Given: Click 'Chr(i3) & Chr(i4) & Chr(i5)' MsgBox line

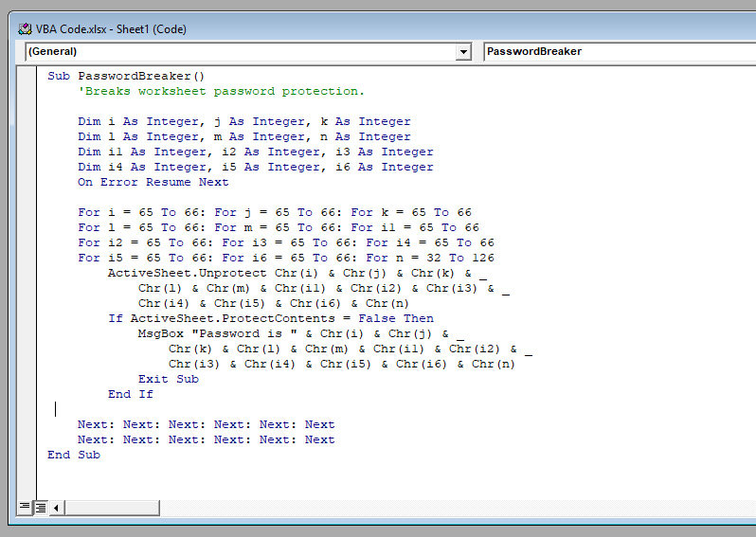Looking at the screenshot, I should pyautogui.click(x=342, y=364).
